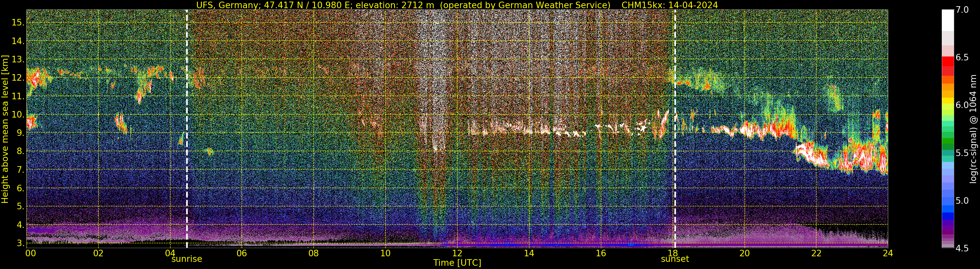The width and height of the screenshot is (980, 269).
Task: Click the '6.5' colorbar value
Action: (962, 57)
